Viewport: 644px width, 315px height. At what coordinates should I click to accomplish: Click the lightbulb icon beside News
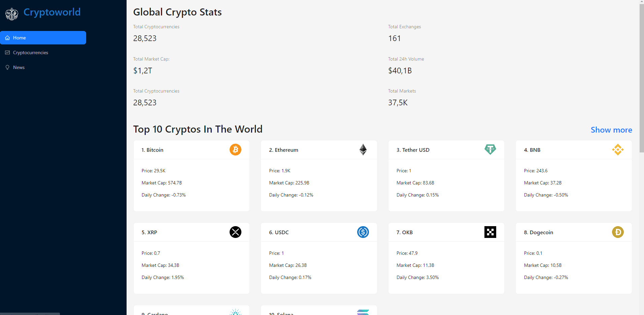[x=7, y=67]
